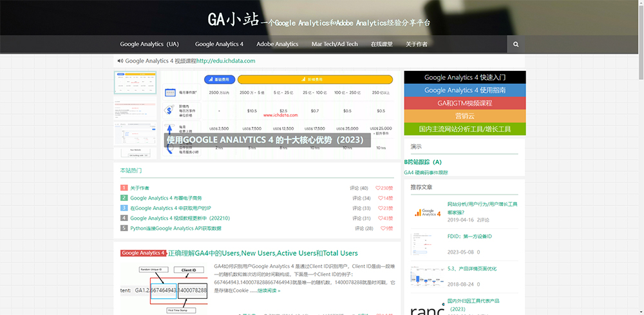Click the 营销云 orange banner
644x315 pixels.
coord(465,116)
